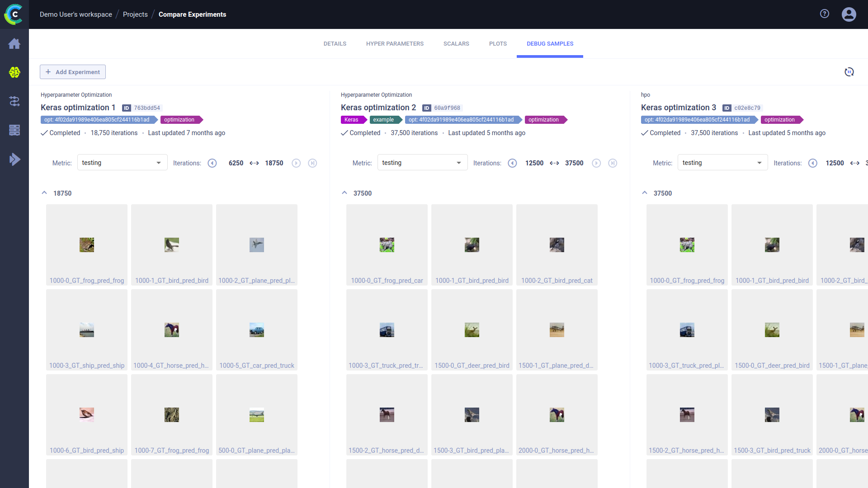
Task: Collapse the 18750 iteration section
Action: pyautogui.click(x=44, y=193)
